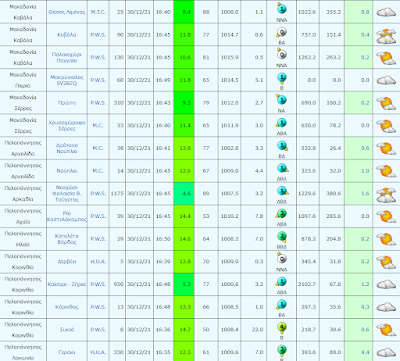Image resolution: width=400 pixels, height=361 pixels.
Task: Click the wind icon in the Ρίο Καστελόκαμπος row
Action: point(281,214)
